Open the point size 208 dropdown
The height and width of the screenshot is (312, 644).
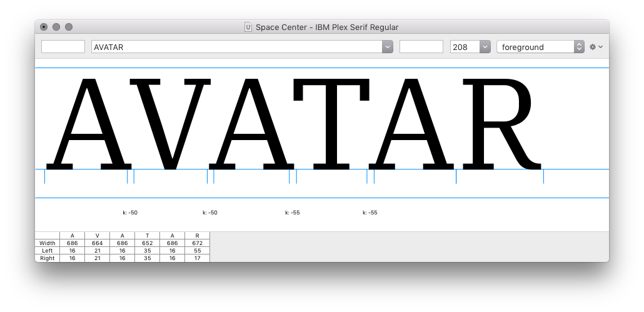tap(485, 47)
